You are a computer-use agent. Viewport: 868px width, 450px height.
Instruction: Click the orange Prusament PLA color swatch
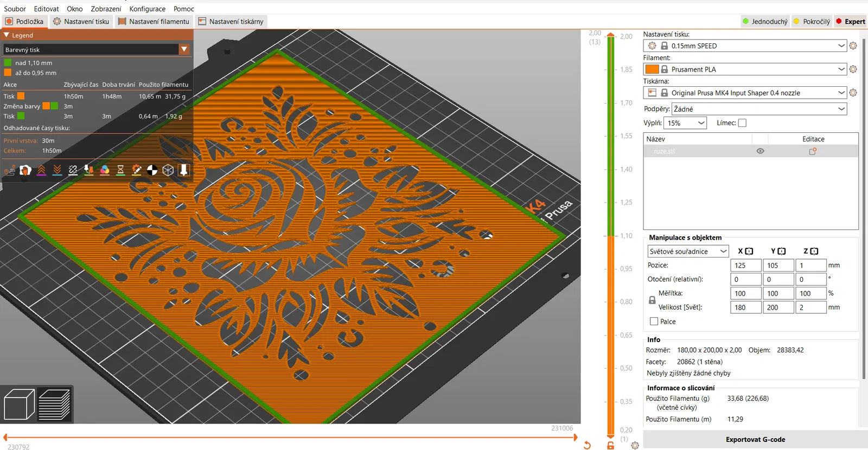(652, 69)
